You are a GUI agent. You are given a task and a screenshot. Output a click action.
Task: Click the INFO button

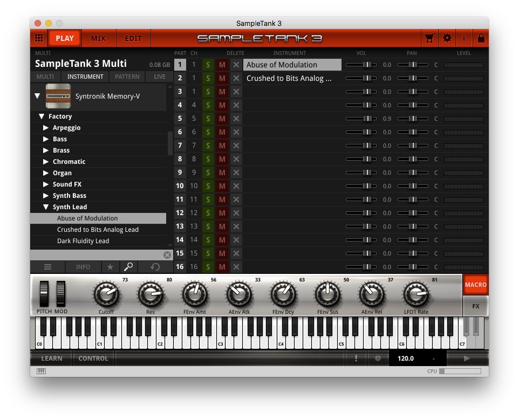(83, 267)
